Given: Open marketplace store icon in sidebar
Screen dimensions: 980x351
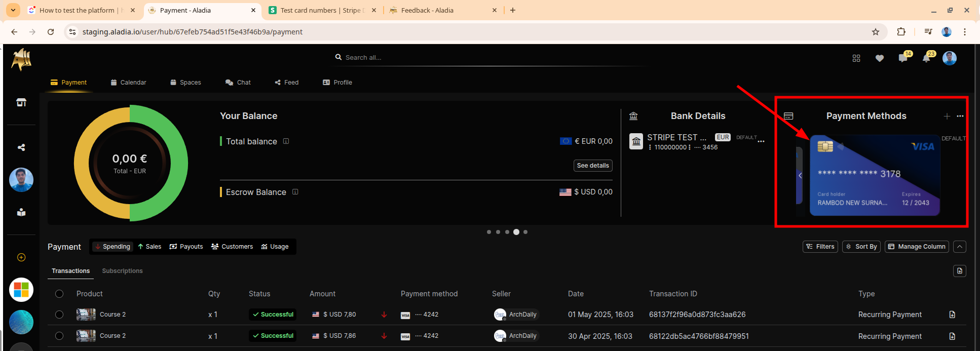Looking at the screenshot, I should coord(21,102).
